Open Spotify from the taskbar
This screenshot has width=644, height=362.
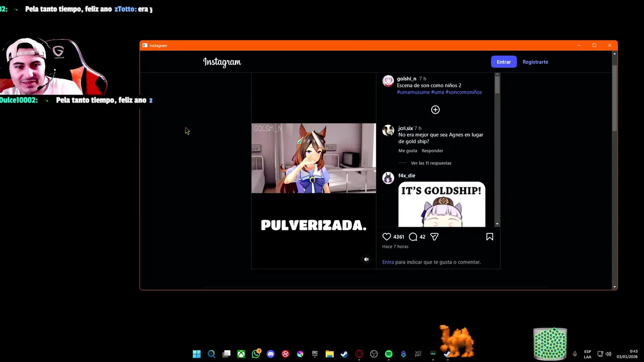point(388,354)
